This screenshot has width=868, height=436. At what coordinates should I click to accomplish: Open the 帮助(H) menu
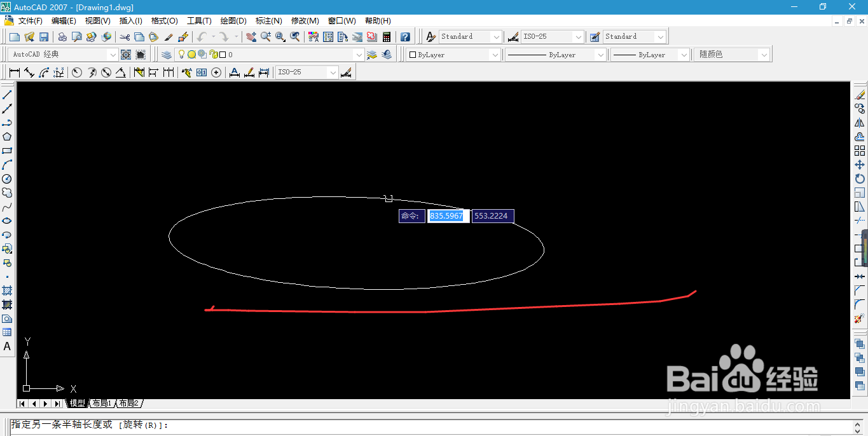[378, 21]
